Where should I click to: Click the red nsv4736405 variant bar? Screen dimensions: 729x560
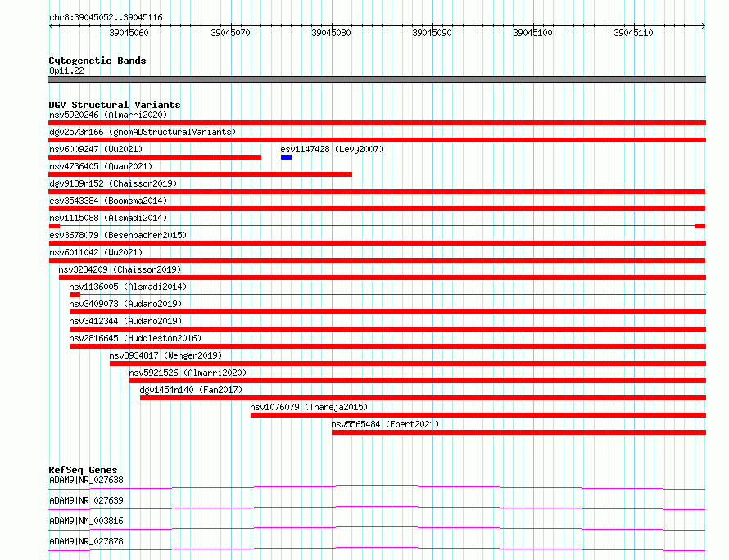click(201, 174)
